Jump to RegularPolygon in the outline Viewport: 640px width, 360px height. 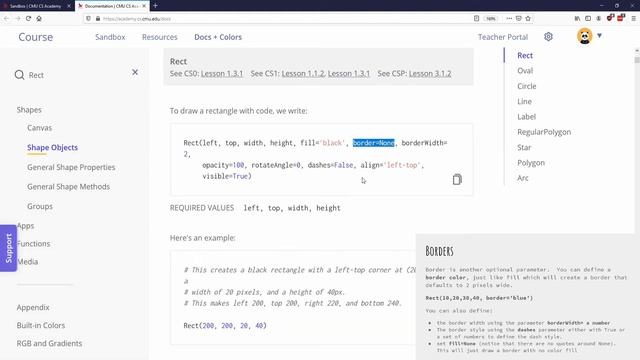544,132
